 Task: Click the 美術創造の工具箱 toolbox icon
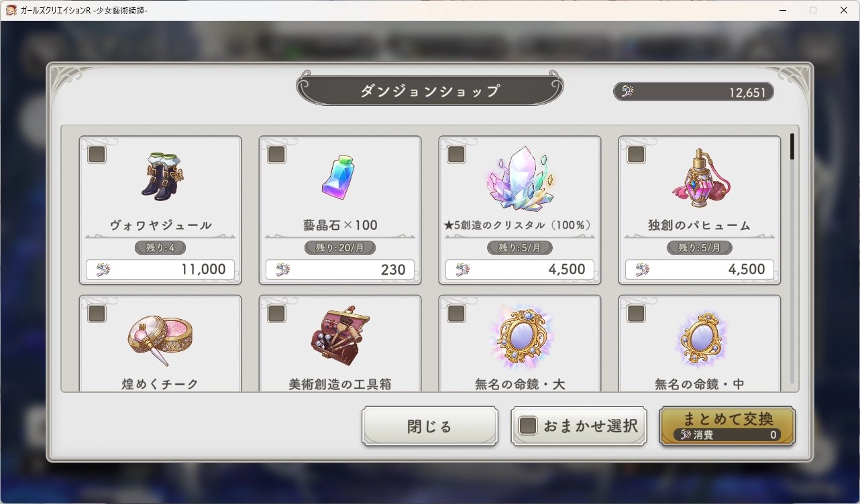340,336
